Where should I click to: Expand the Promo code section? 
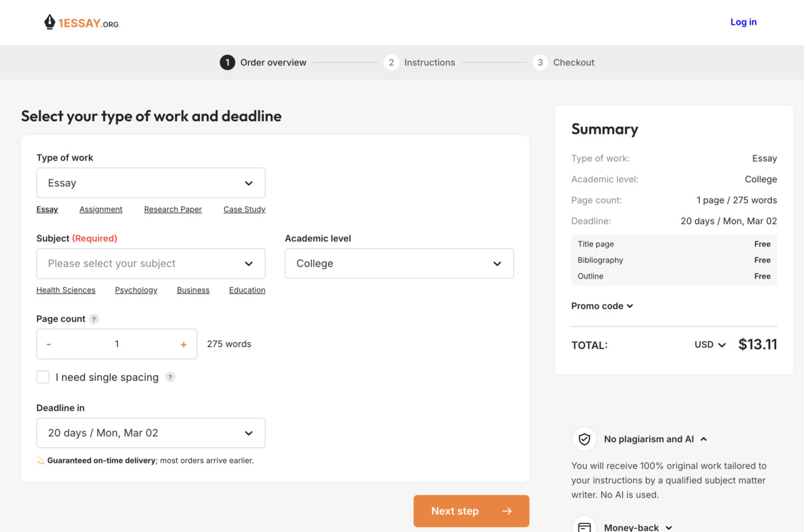[x=602, y=306]
